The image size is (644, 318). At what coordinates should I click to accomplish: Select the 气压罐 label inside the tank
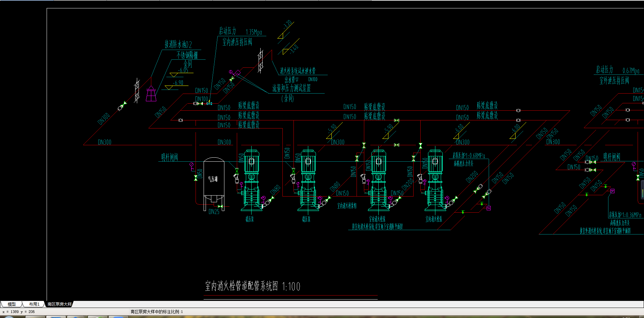[213, 179]
